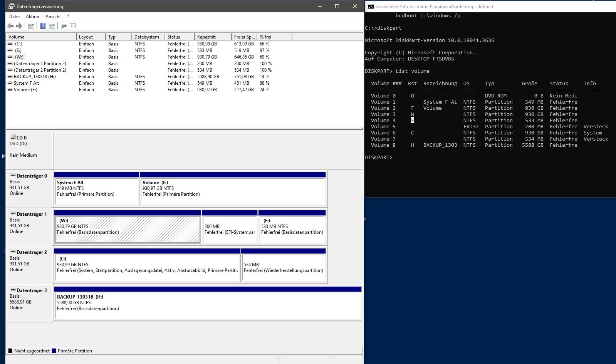Sort by the Kapazität column header
616x364 pixels.
click(x=213, y=37)
